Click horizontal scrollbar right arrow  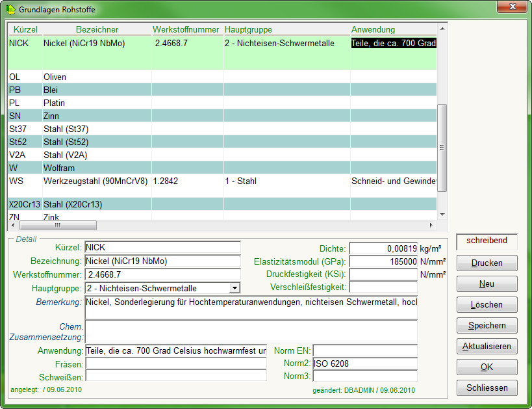pos(431,225)
